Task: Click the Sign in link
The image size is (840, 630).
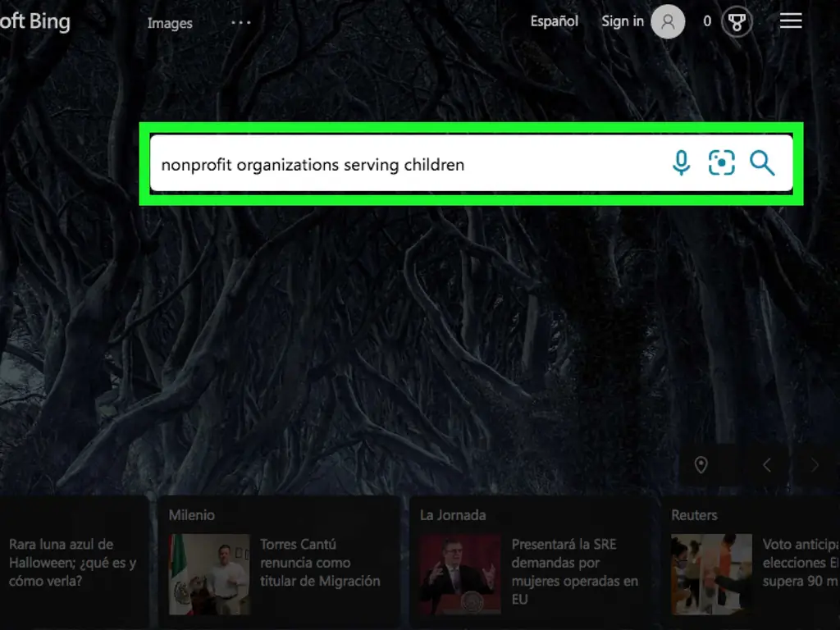Action: pos(622,21)
